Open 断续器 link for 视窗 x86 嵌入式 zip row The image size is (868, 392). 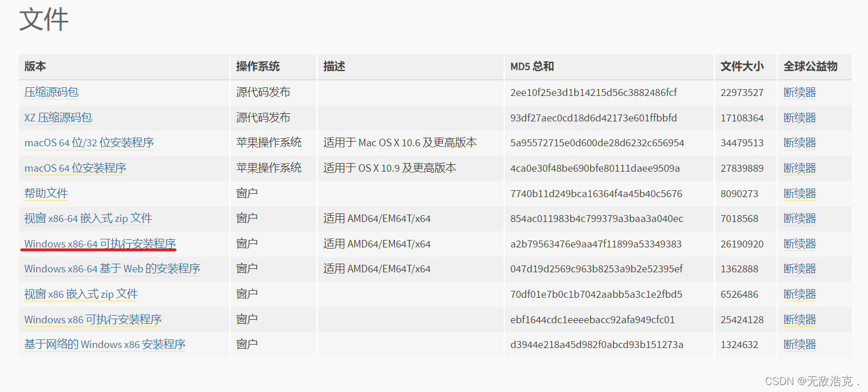[800, 294]
